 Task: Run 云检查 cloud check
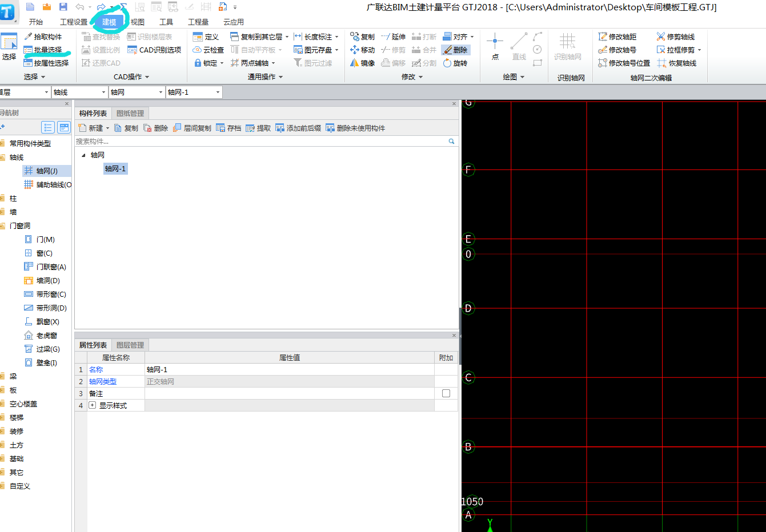tap(208, 50)
